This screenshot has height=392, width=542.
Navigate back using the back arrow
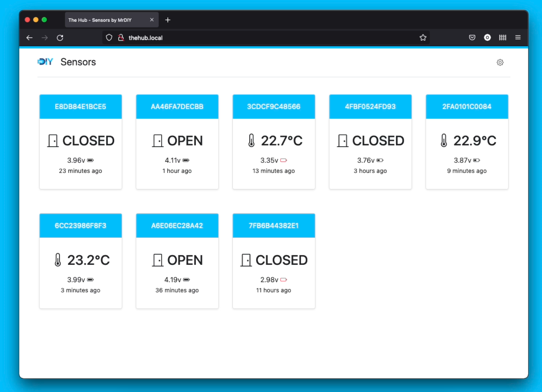pos(29,37)
